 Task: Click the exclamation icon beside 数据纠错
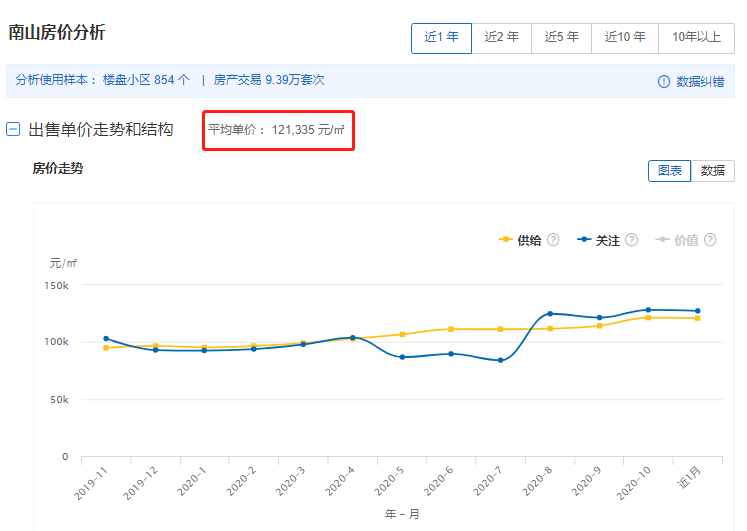(664, 82)
